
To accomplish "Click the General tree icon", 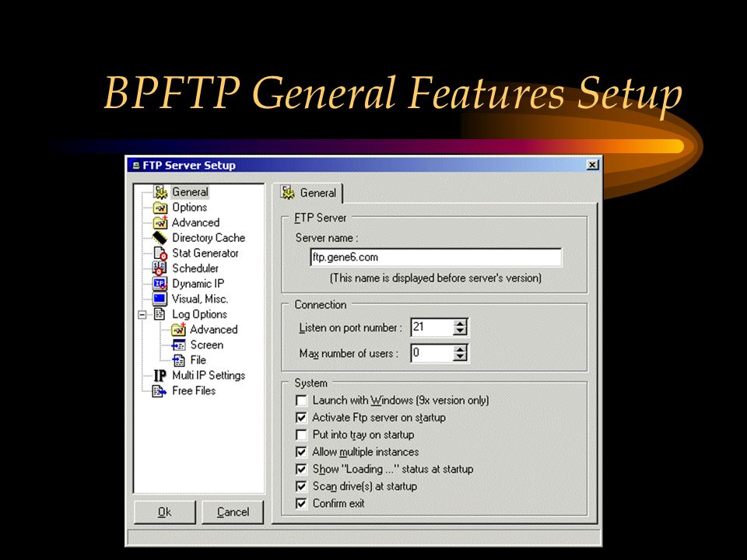I will [160, 192].
